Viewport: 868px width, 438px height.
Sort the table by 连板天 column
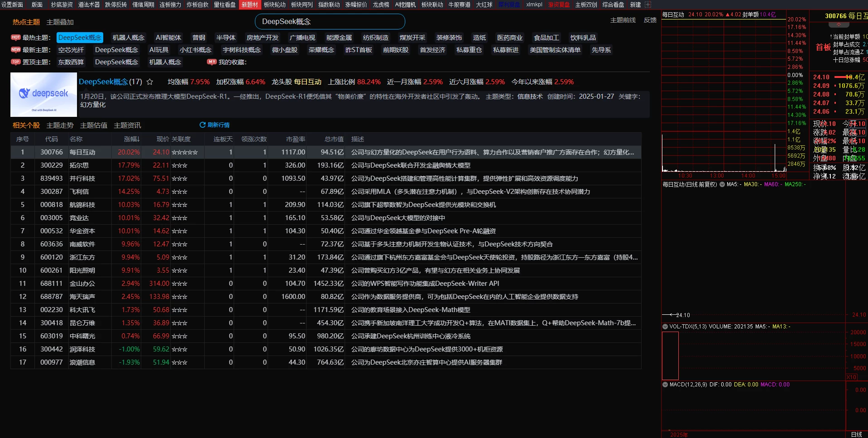click(x=223, y=139)
